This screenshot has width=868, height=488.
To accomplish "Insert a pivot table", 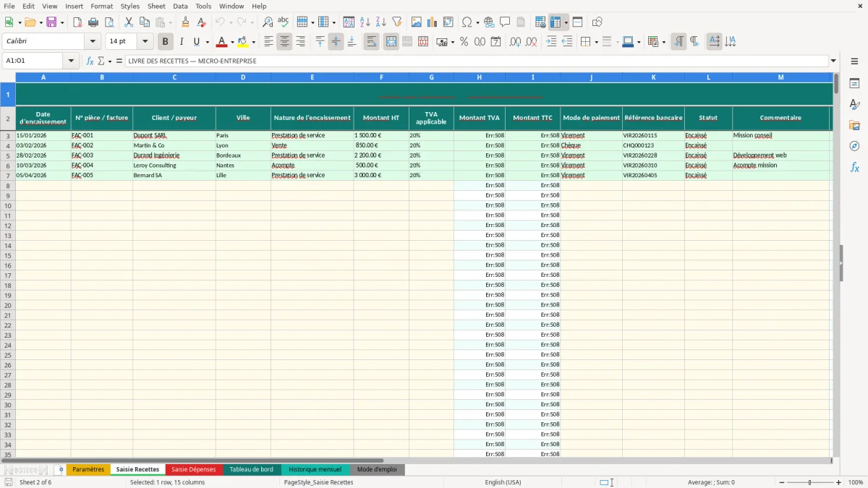I will click(448, 22).
